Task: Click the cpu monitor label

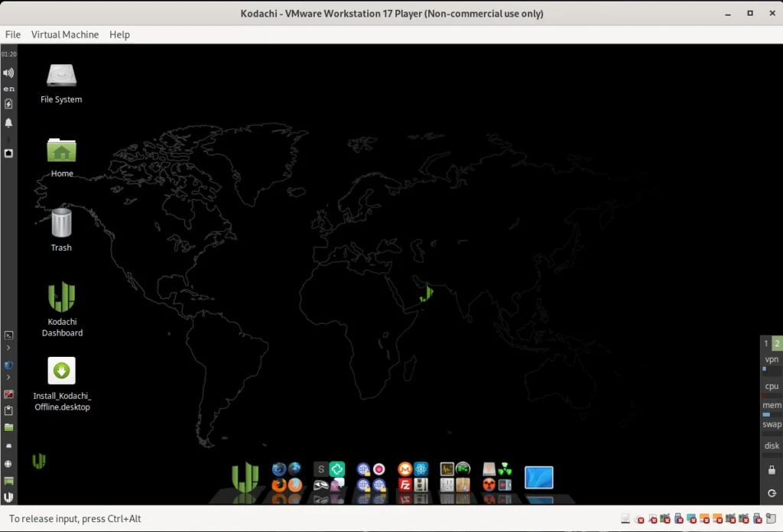Action: point(772,386)
